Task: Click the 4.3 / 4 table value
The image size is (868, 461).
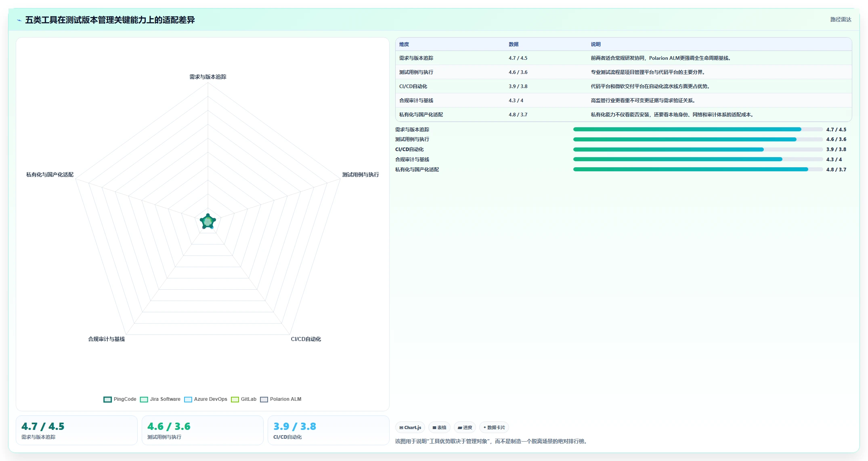Action: pos(516,101)
